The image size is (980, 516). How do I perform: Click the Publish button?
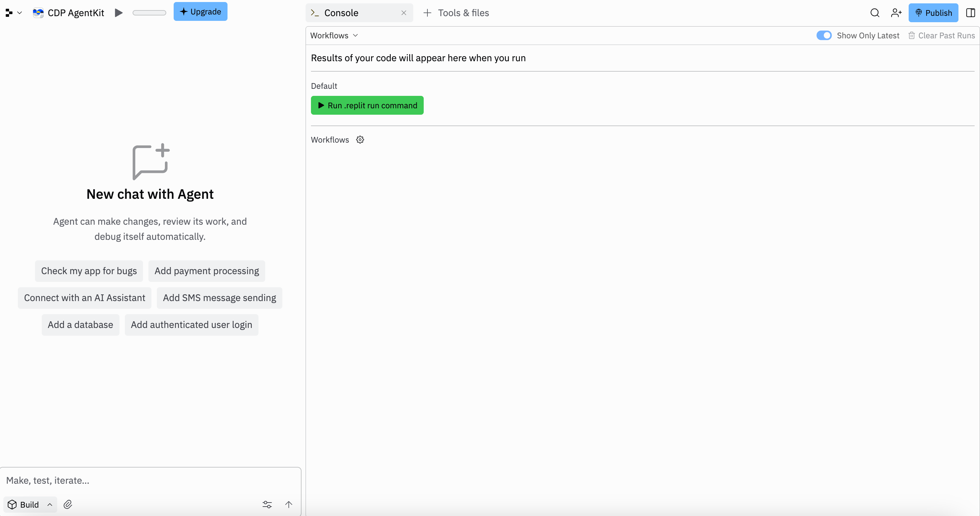(933, 13)
